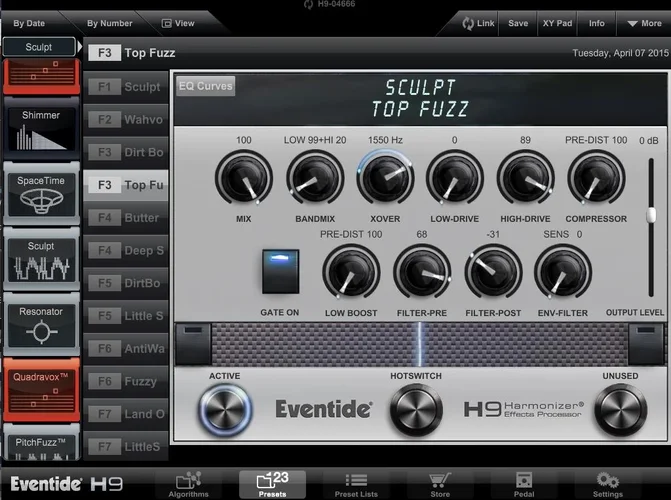This screenshot has width=671, height=500.
Task: Sort presets By Date
Action: (29, 24)
